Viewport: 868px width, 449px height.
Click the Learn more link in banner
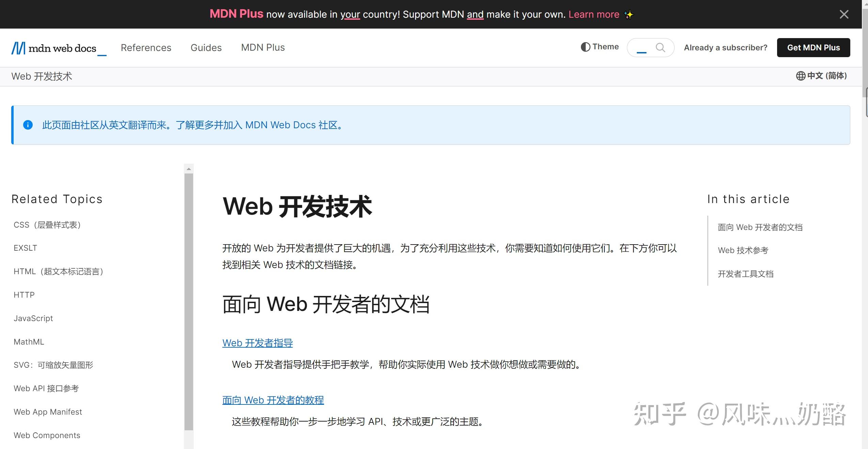pos(594,14)
